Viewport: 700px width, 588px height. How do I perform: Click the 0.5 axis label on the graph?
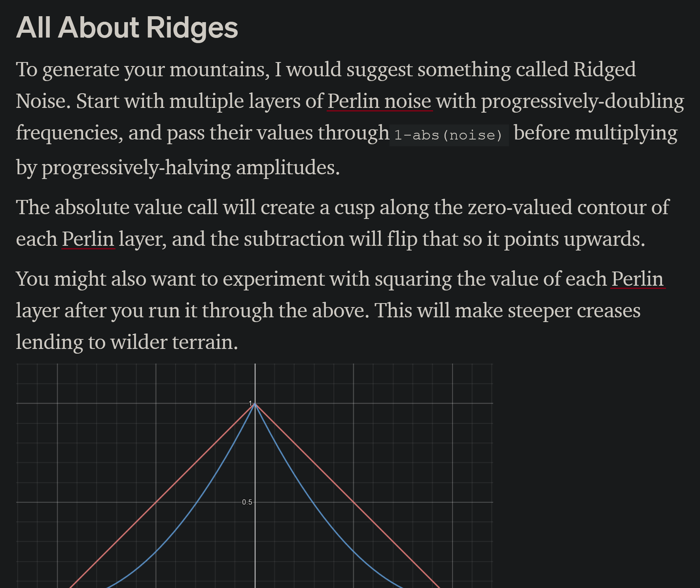point(247,502)
